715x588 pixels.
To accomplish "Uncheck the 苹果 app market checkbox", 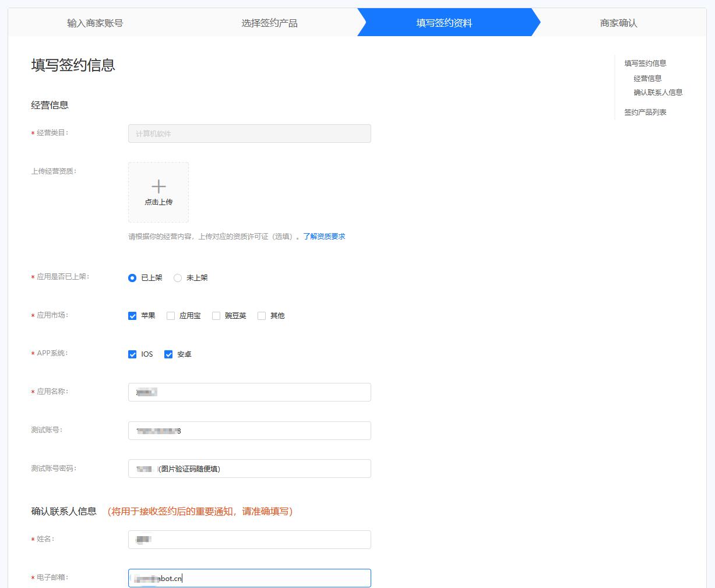I will click(132, 316).
